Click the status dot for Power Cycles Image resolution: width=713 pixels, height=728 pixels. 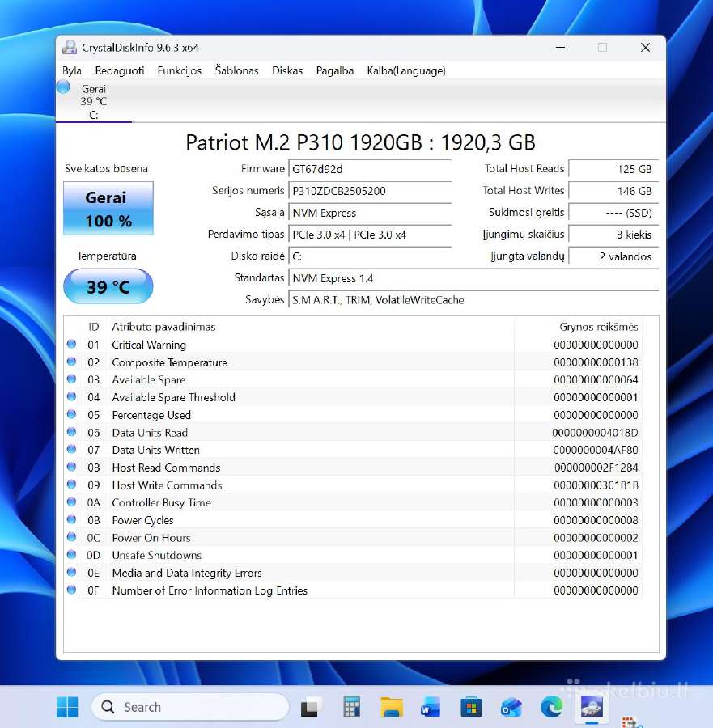pyautogui.click(x=71, y=519)
